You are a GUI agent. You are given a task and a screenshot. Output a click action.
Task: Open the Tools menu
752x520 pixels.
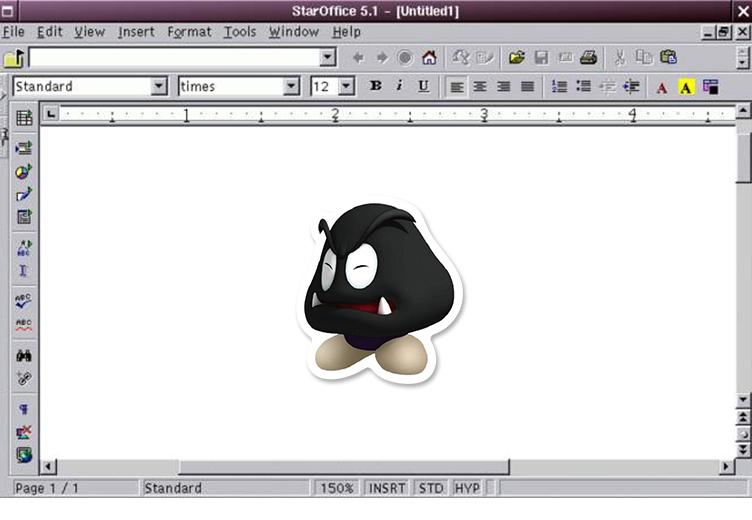tap(240, 32)
